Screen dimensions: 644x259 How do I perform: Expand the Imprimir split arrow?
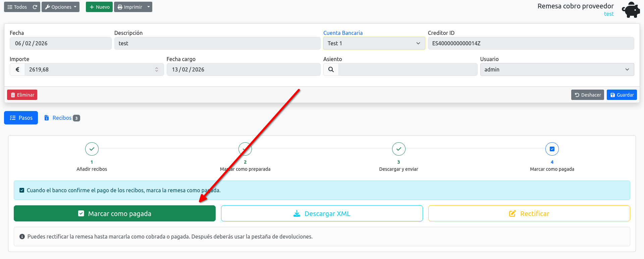click(149, 7)
